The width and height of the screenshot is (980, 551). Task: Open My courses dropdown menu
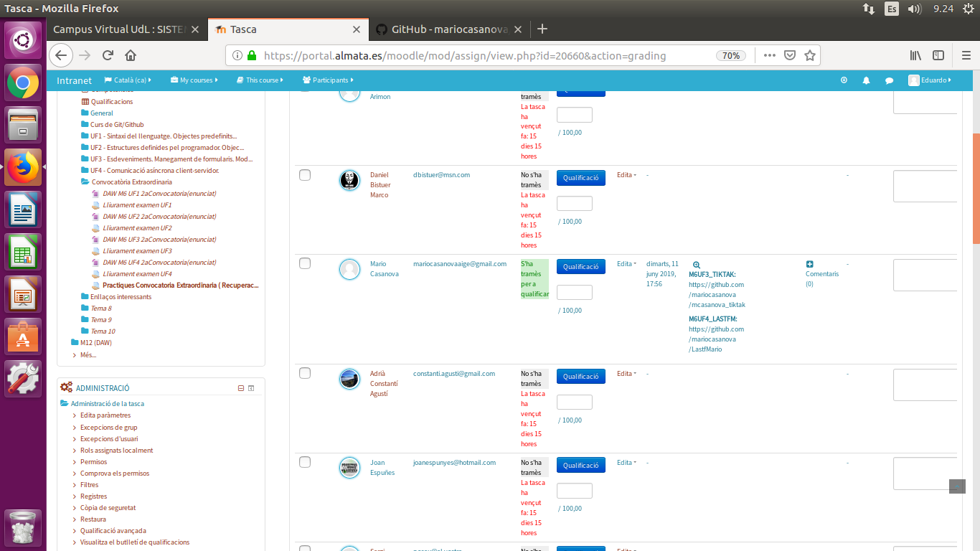tap(194, 80)
